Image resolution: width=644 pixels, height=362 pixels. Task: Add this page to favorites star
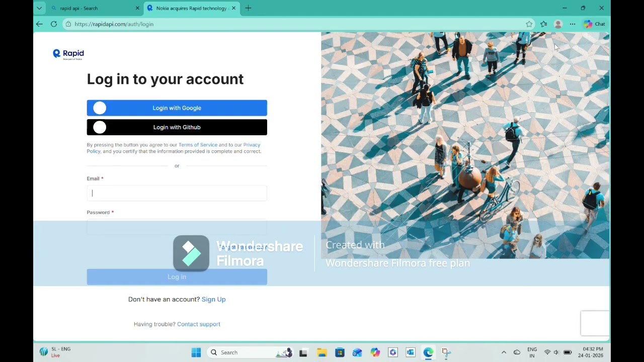click(x=529, y=24)
